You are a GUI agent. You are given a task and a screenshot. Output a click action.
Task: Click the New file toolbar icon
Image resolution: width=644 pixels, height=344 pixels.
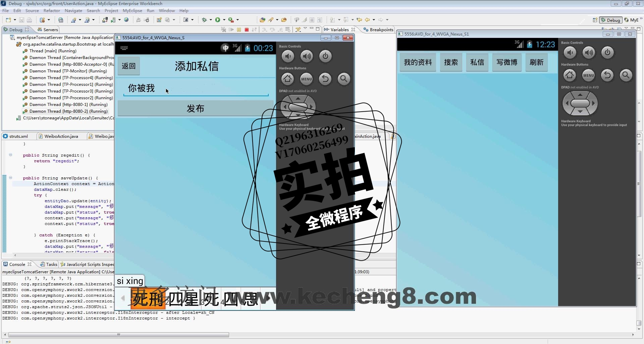point(8,20)
